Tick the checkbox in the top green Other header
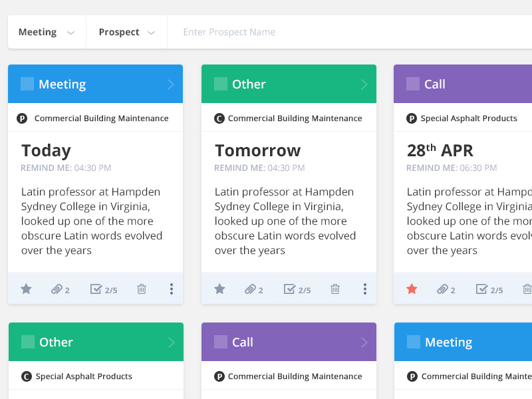 click(x=221, y=84)
